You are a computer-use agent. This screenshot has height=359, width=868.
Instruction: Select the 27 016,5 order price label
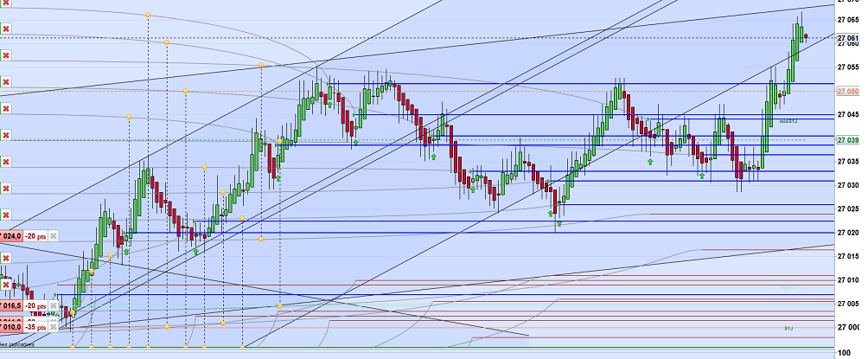pos(10,306)
